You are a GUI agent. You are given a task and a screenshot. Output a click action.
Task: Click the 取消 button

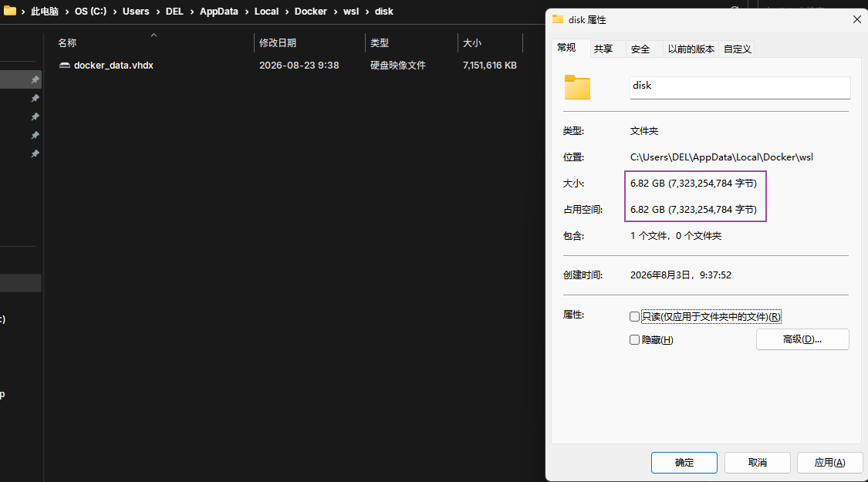coord(758,463)
